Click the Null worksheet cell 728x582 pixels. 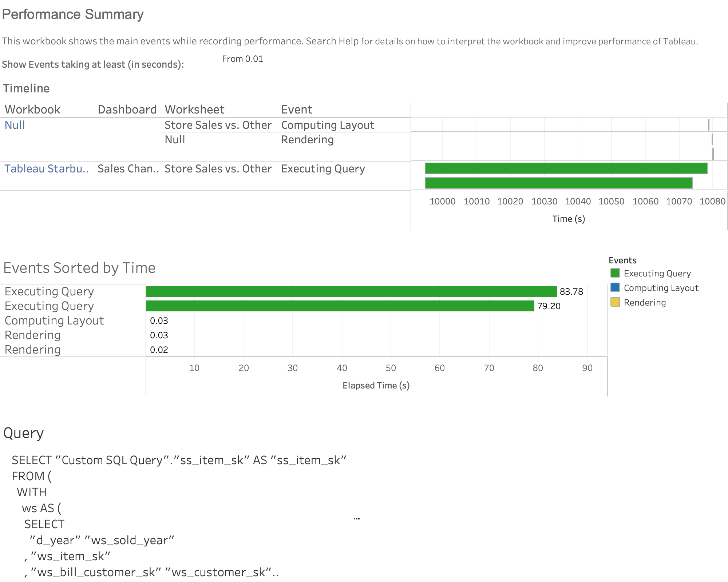click(175, 139)
